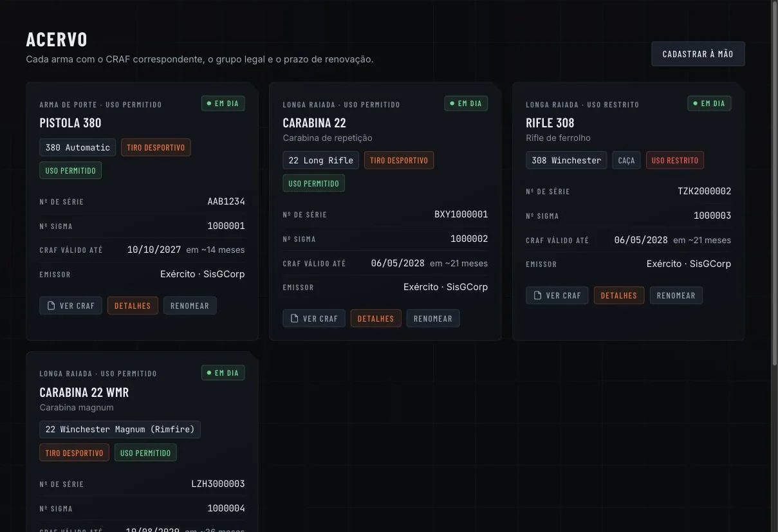This screenshot has height=532, width=778.
Task: Click the Uso Restrito red tag
Action: tap(675, 160)
